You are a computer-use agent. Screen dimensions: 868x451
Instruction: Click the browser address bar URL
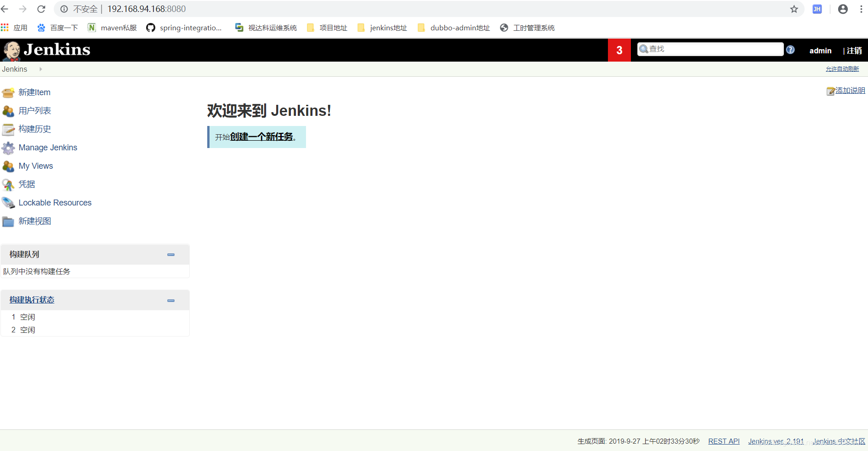tap(147, 9)
